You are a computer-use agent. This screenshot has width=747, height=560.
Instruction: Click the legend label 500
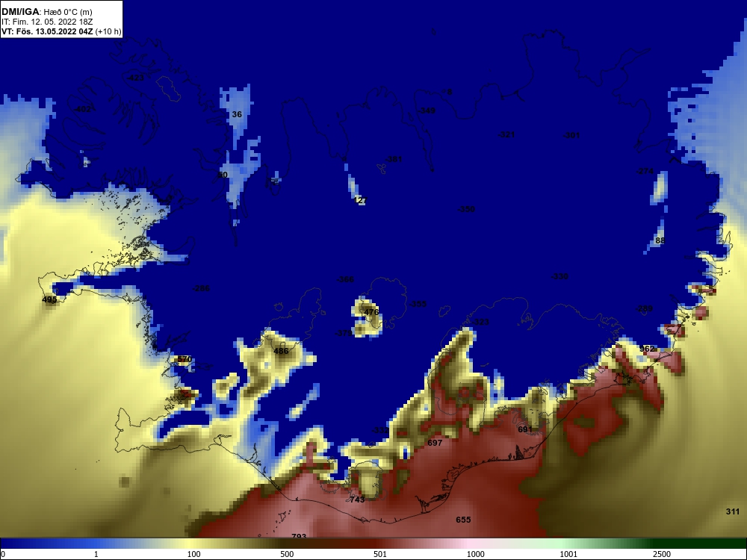[287, 554]
